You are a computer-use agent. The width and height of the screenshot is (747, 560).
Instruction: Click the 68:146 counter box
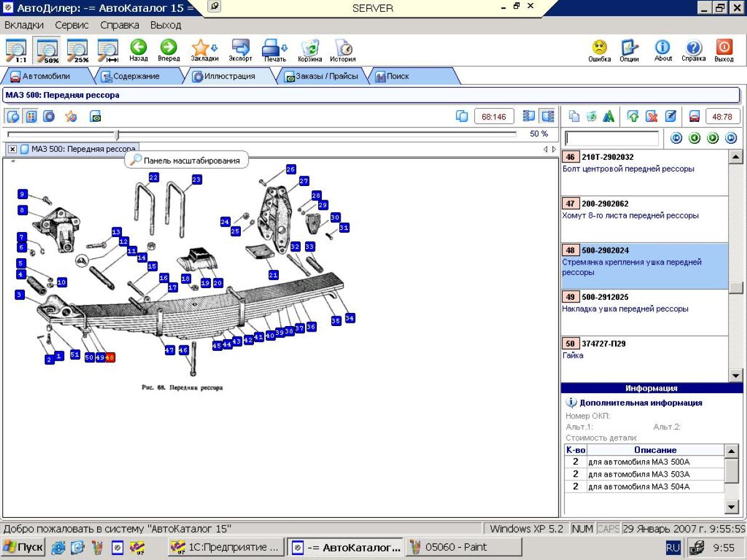click(494, 116)
